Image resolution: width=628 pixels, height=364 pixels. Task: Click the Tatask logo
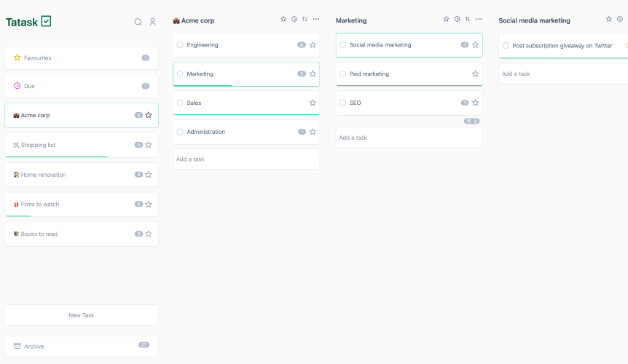coord(28,22)
